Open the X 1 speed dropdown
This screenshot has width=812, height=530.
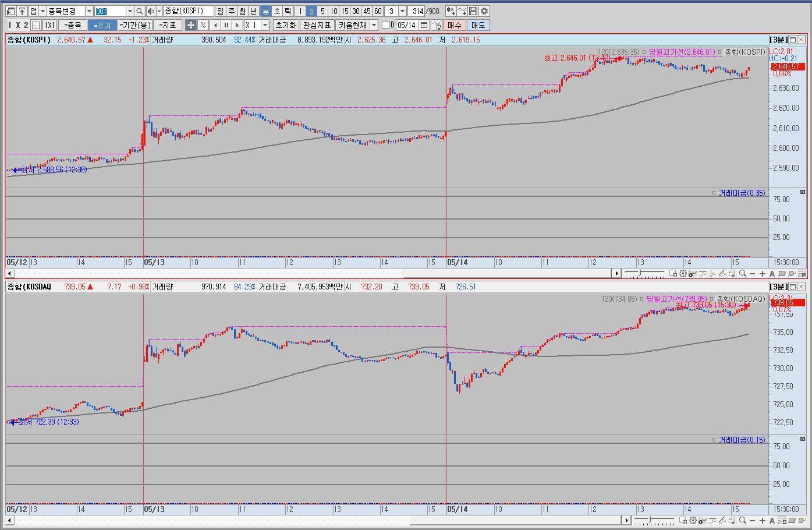(x=265, y=25)
